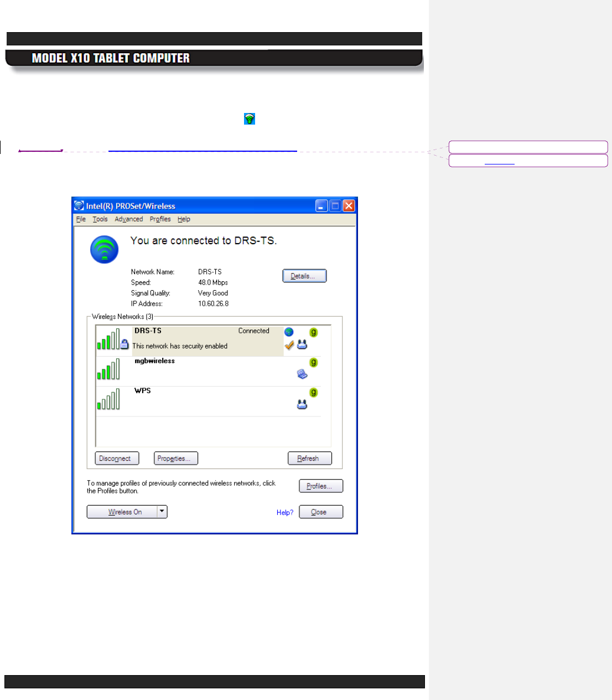Click the IP address value 10.60.26.8
This screenshot has height=700, width=612.
(x=213, y=303)
